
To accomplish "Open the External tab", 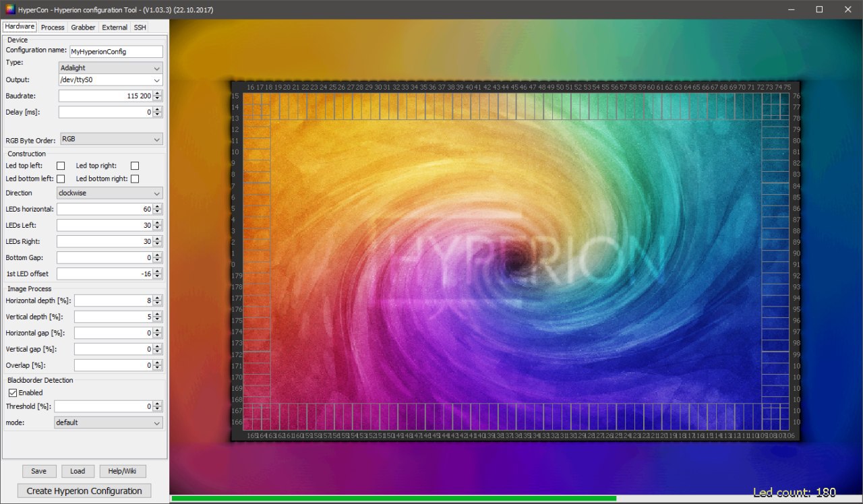I will [x=115, y=28].
